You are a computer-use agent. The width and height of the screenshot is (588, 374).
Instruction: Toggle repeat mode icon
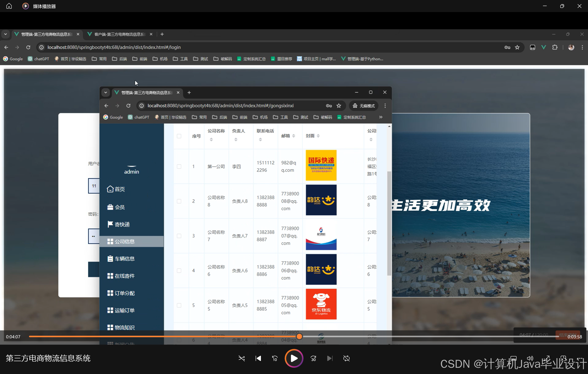click(346, 358)
